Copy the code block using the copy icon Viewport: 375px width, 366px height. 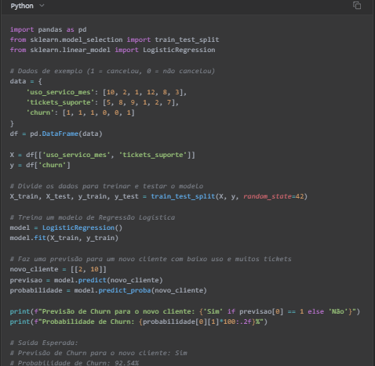point(357,5)
